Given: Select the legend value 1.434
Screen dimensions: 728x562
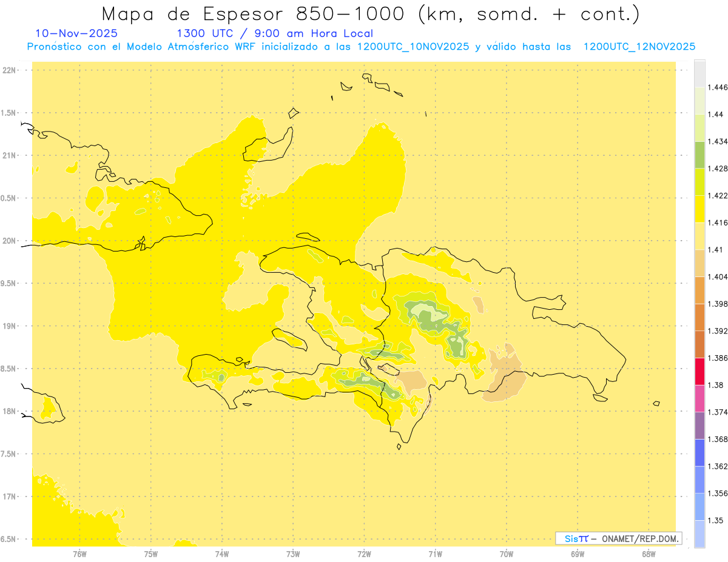Looking at the screenshot, I should (x=718, y=141).
